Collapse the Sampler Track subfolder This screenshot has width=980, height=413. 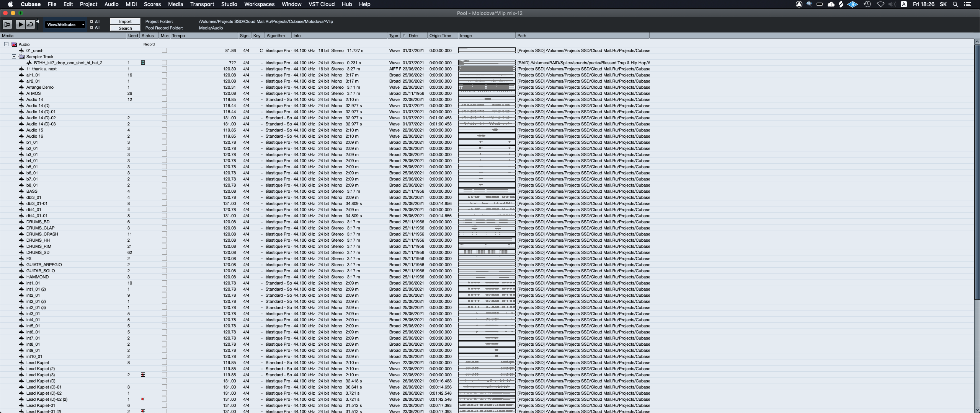click(x=14, y=57)
